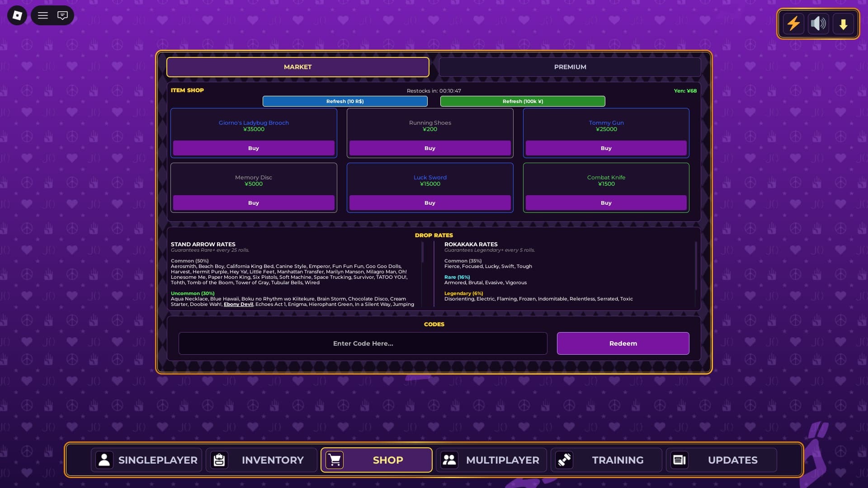Open Multiplayer via the two-people icon
Viewport: 868px width, 488px height.
pyautogui.click(x=449, y=460)
